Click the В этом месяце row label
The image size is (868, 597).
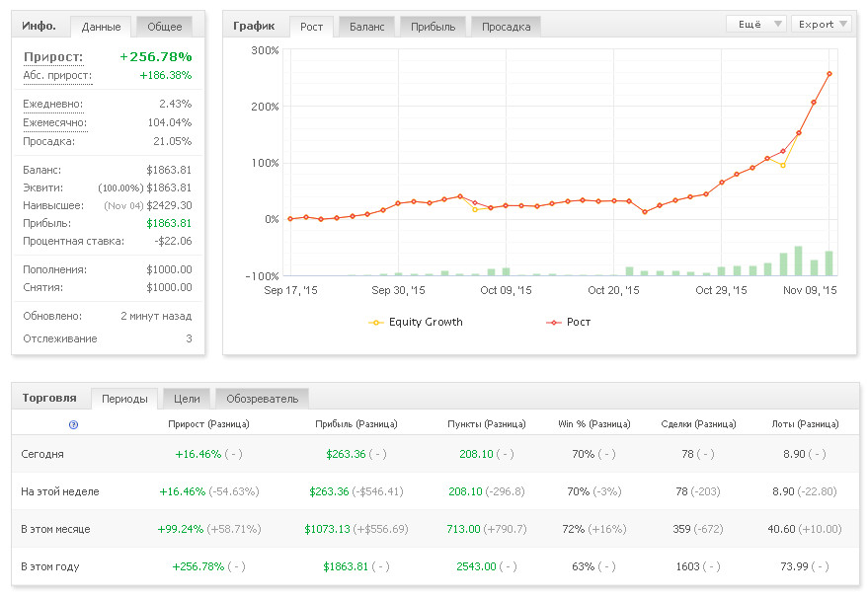point(55,530)
